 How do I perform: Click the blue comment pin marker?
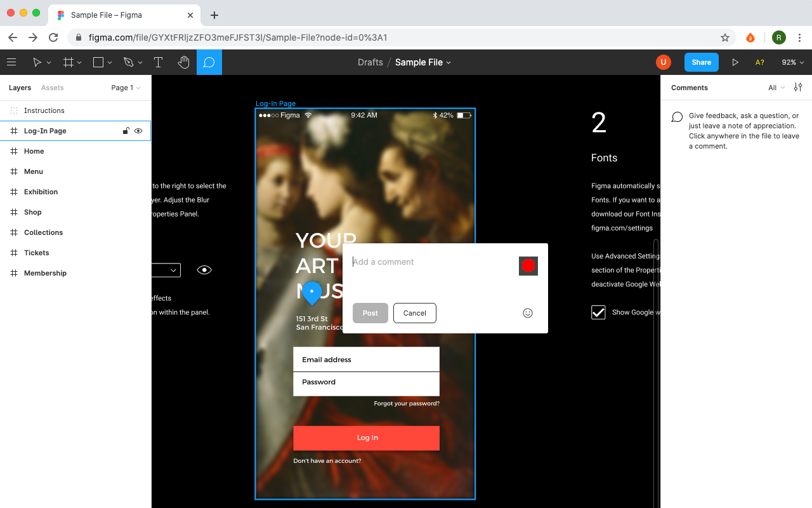(311, 293)
